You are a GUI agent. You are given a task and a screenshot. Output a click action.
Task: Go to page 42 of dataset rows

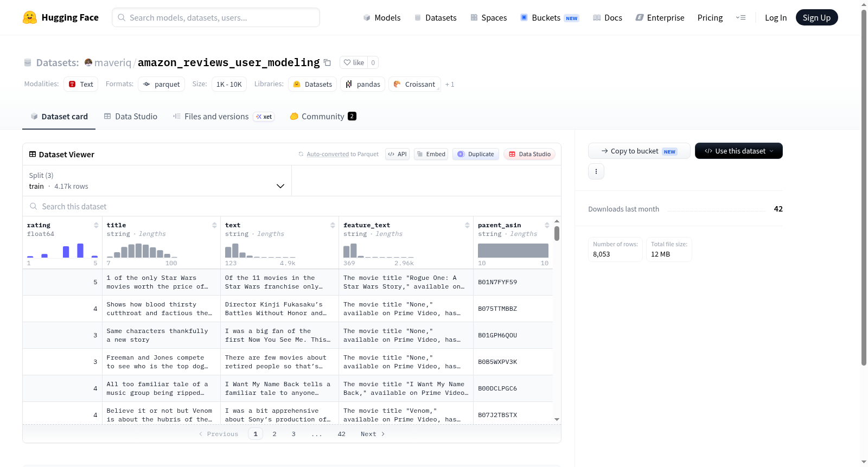coord(341,434)
